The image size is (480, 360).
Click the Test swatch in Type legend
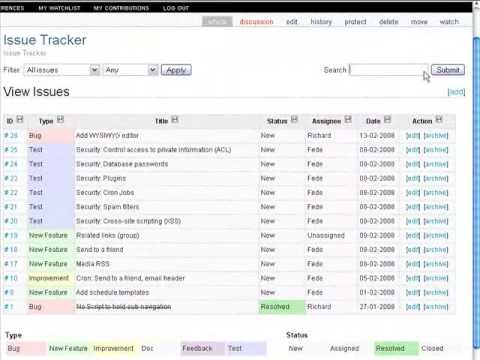click(x=246, y=349)
